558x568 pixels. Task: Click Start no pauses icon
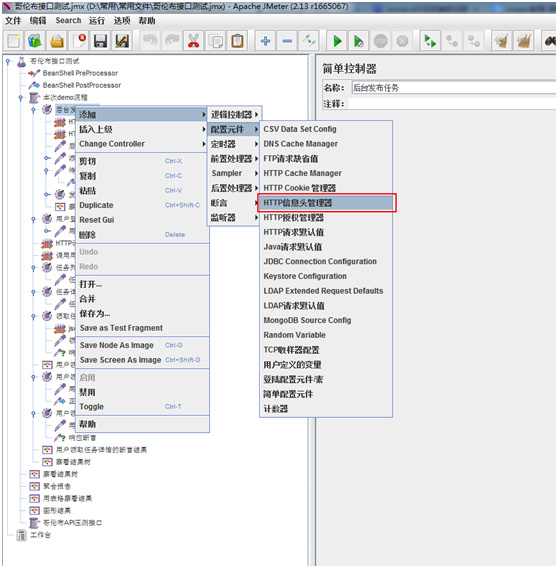(359, 41)
